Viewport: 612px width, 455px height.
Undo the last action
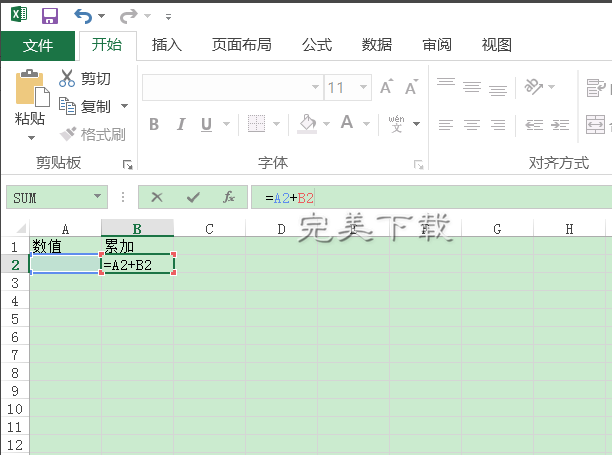click(x=83, y=16)
